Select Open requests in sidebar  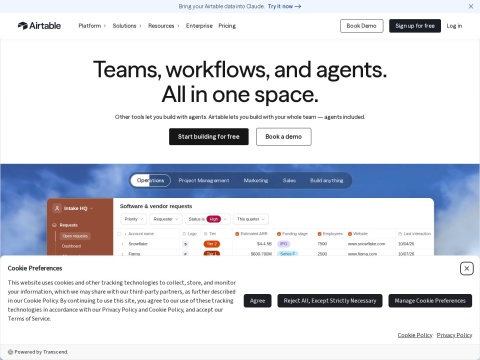[x=75, y=236]
